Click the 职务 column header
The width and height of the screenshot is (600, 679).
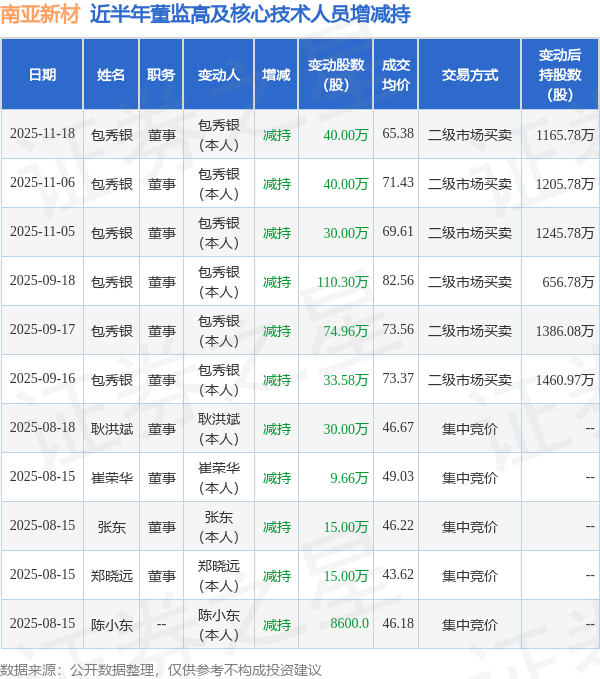coord(161,75)
